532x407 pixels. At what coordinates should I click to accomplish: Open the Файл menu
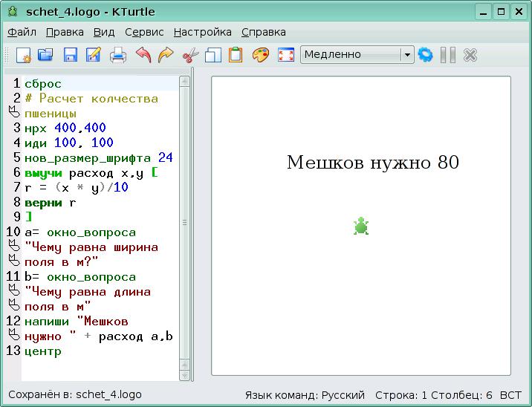pos(22,32)
